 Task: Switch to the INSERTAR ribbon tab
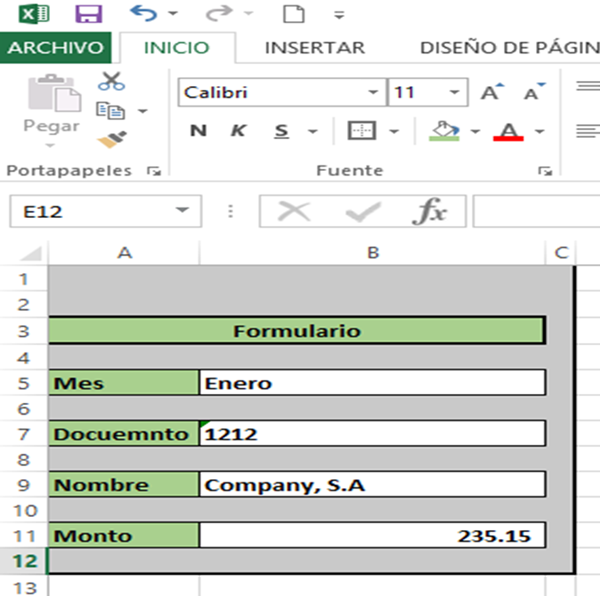[314, 47]
